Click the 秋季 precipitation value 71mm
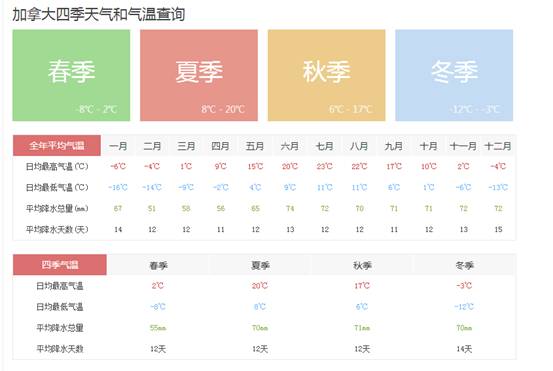 coord(362,328)
